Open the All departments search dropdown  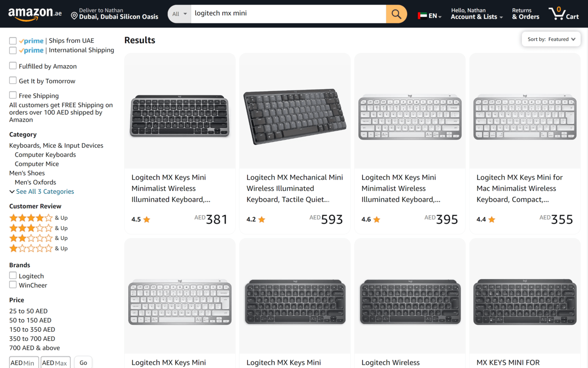click(x=180, y=14)
